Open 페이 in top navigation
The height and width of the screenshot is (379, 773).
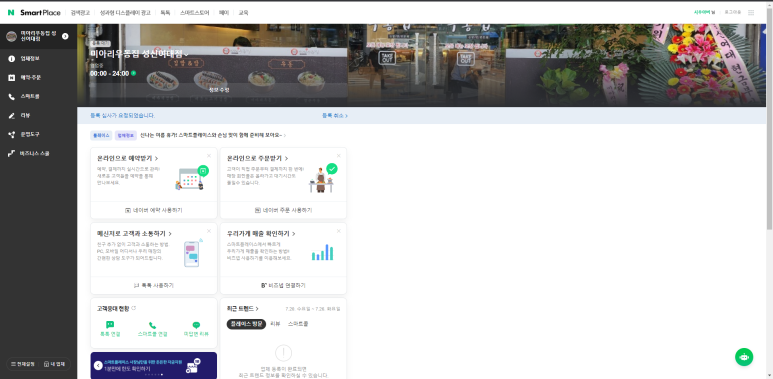coord(224,13)
